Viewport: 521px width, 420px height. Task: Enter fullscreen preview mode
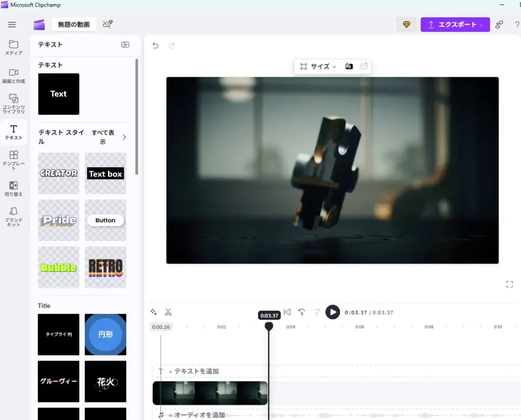tap(509, 284)
